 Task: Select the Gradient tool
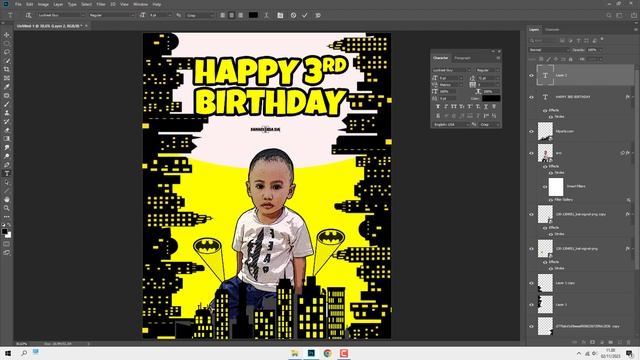coord(7,139)
